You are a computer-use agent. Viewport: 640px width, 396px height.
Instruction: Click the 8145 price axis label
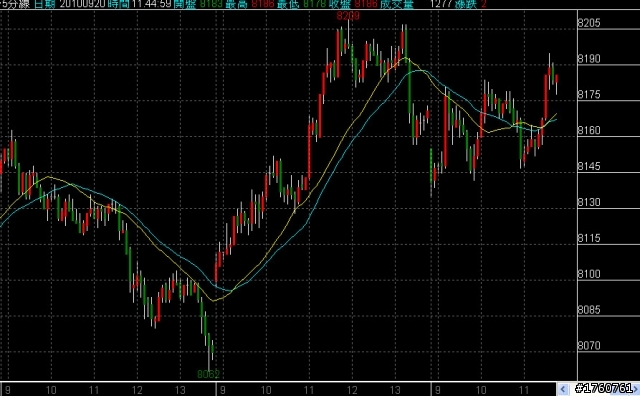(x=589, y=166)
